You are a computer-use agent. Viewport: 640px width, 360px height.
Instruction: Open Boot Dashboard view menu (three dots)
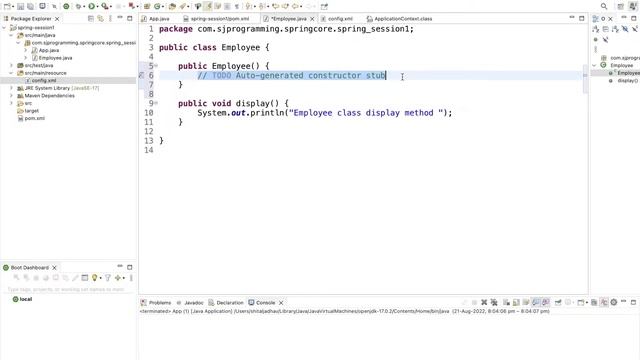pos(131,278)
